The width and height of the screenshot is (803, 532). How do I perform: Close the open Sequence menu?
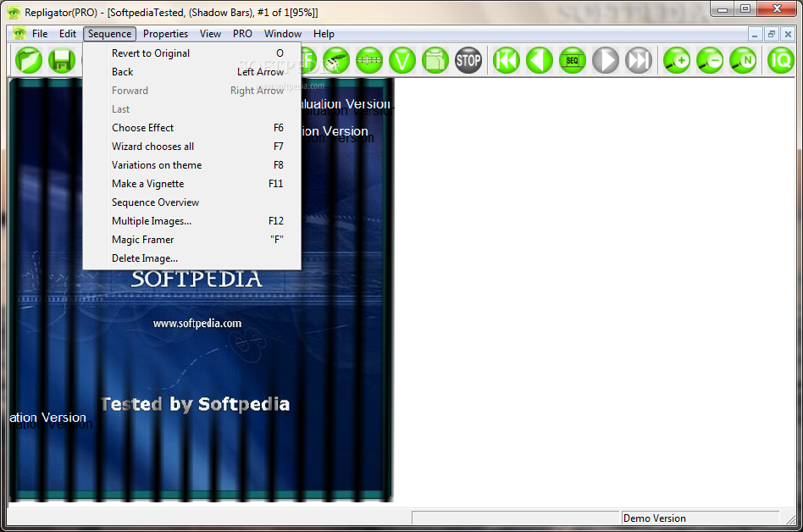coord(109,34)
